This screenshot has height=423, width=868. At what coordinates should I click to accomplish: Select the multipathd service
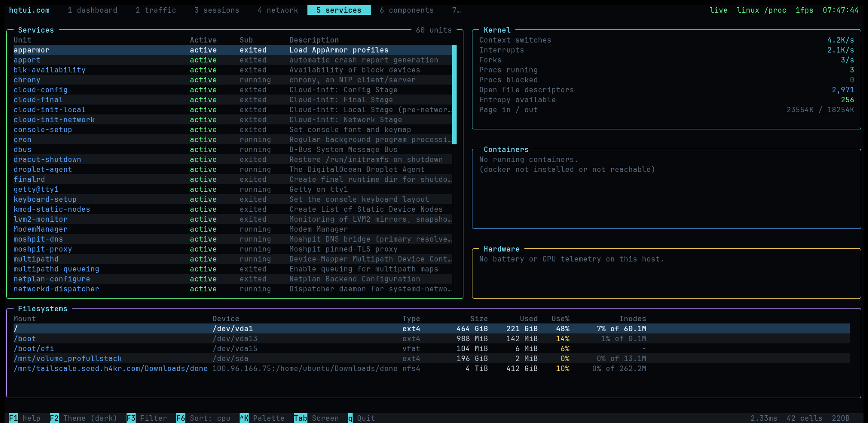[x=233, y=259]
